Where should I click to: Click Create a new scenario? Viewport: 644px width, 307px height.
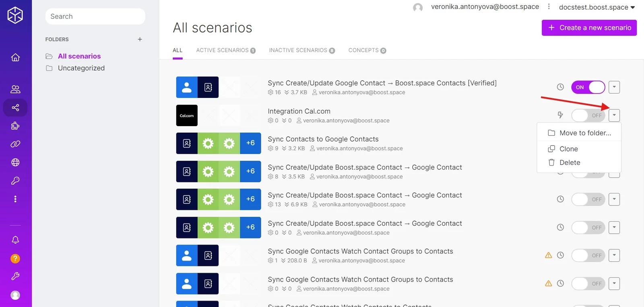pyautogui.click(x=589, y=28)
